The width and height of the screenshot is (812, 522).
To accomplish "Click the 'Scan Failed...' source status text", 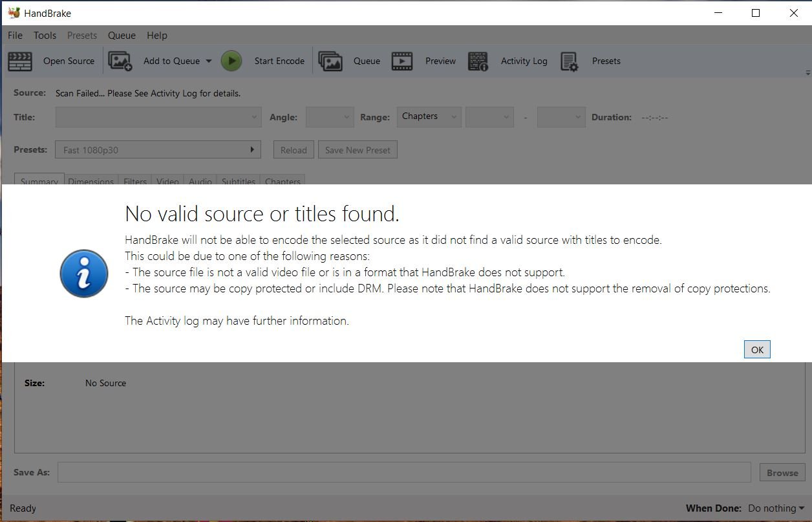I will click(x=148, y=93).
